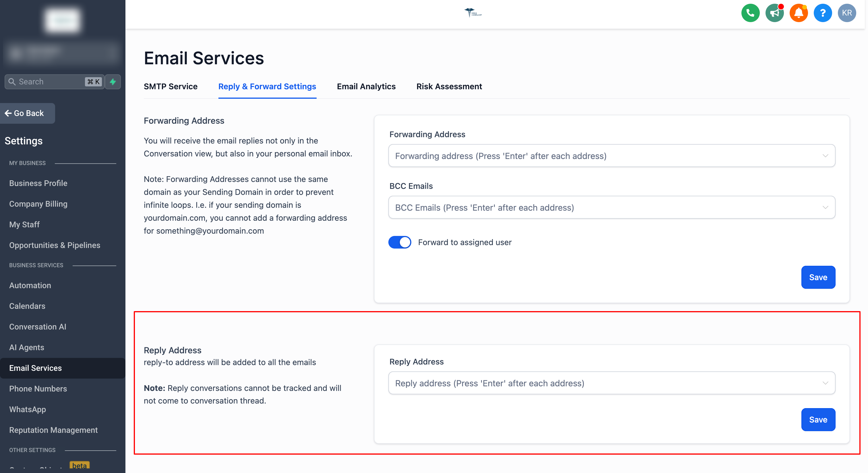Switch to the Email Analytics tab
Viewport: 868px width, 473px height.
click(366, 87)
